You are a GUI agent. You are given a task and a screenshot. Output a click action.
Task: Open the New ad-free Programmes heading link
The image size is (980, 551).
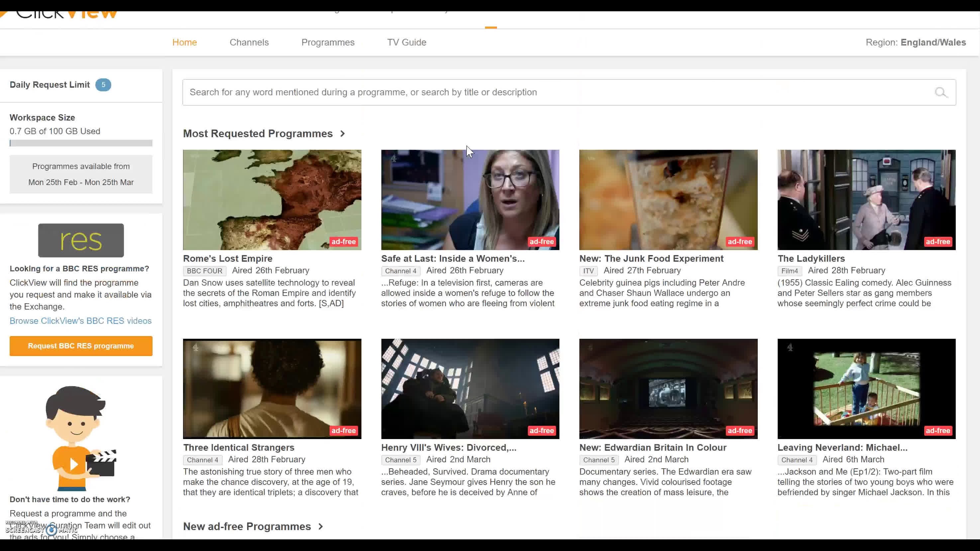(247, 527)
